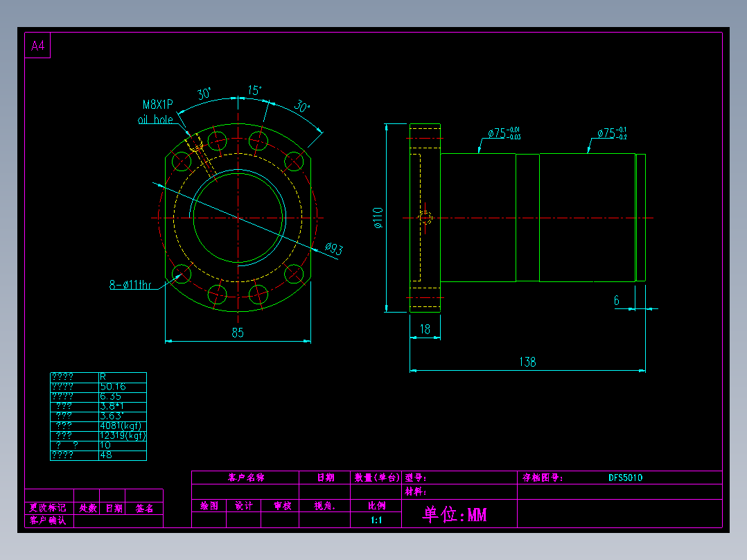Image resolution: width=747 pixels, height=560 pixels.
Task: Click the A4 sheet size label
Action: 37,46
